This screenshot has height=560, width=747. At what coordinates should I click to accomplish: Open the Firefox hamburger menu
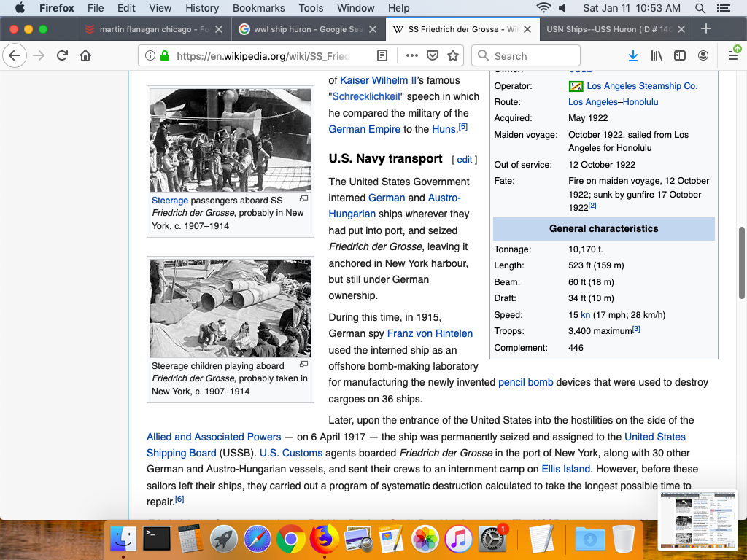733,55
